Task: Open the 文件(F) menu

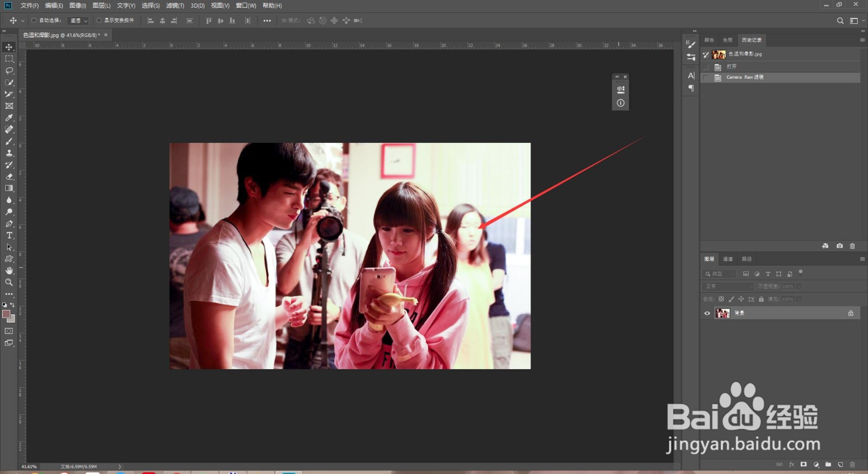Action: click(x=29, y=5)
